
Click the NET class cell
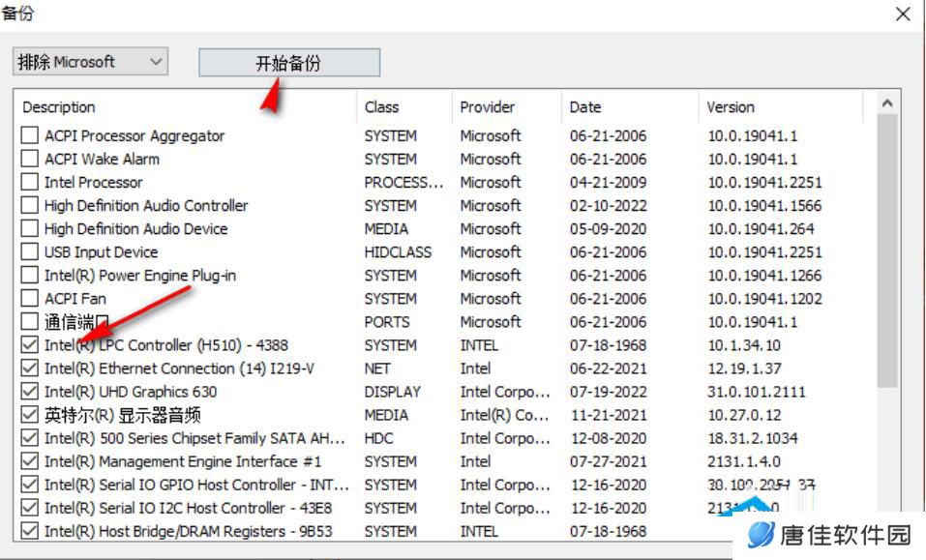[x=376, y=368]
